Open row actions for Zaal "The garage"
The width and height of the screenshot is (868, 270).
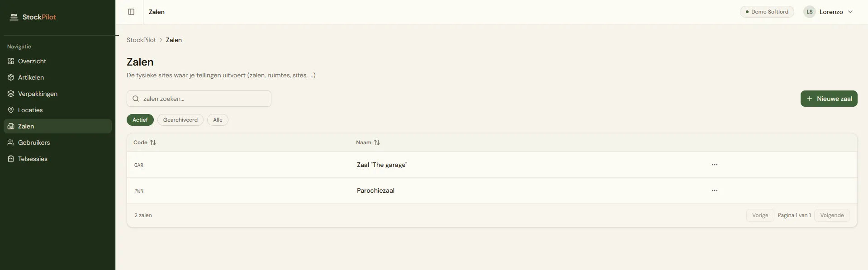click(715, 165)
